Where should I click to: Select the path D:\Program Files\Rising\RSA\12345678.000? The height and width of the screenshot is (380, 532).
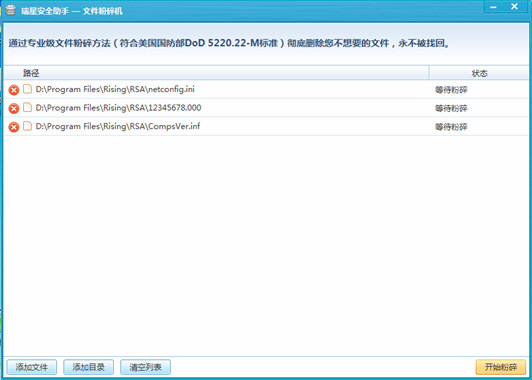pos(118,108)
